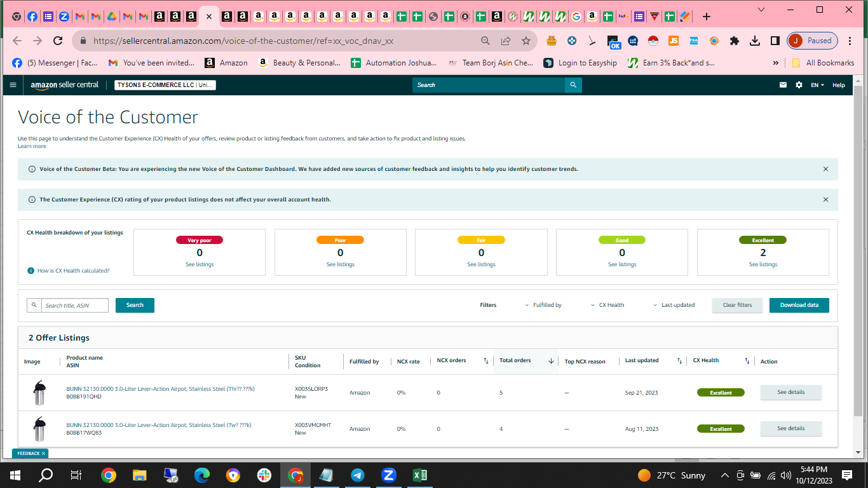
Task: Open Slack from the taskbar
Action: coord(264,475)
